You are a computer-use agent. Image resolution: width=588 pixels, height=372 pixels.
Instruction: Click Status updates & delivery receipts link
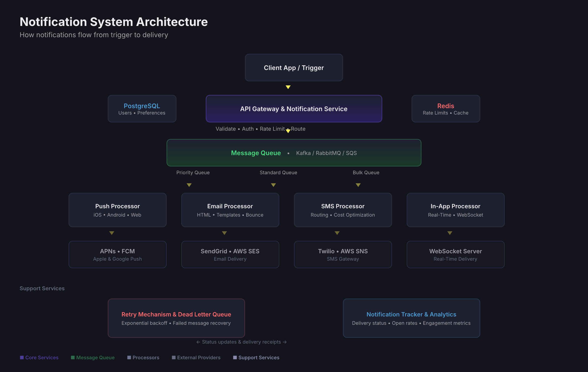coord(242,342)
